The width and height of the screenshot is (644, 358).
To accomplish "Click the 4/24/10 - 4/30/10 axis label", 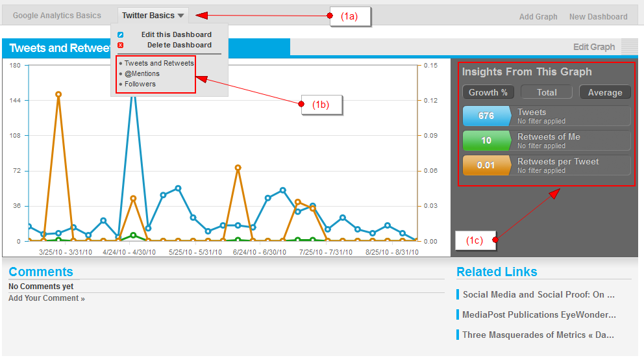I will [x=129, y=252].
